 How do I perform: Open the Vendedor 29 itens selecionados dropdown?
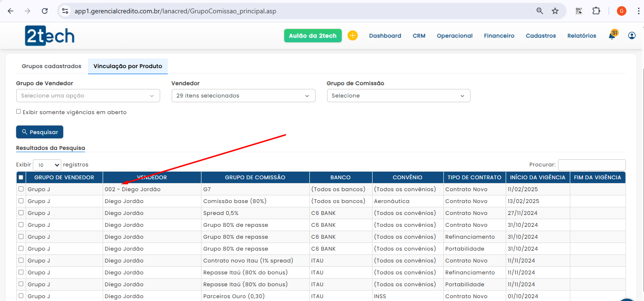243,96
